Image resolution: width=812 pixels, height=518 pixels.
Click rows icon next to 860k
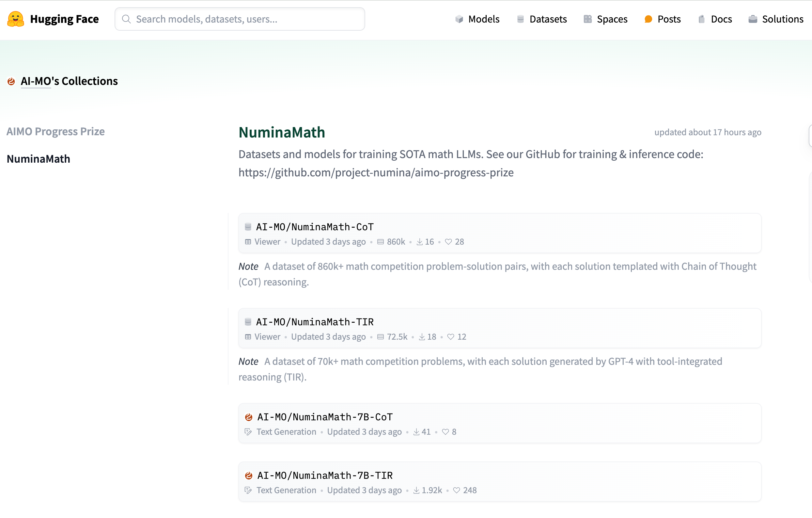click(380, 242)
